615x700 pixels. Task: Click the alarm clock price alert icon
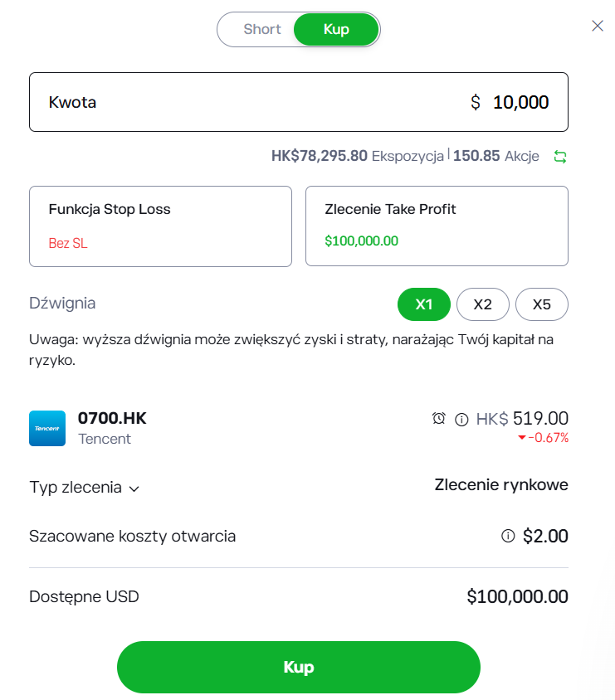pyautogui.click(x=439, y=418)
